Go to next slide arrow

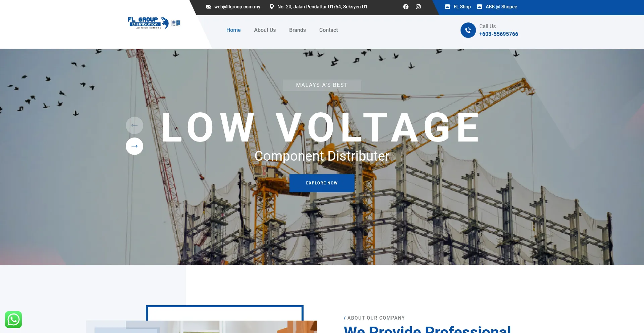point(135,146)
